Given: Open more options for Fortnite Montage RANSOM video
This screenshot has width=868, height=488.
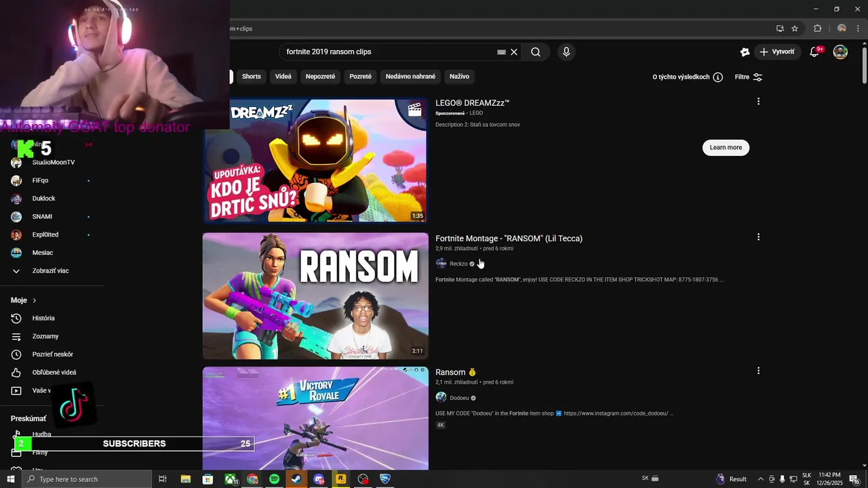Looking at the screenshot, I should (758, 237).
